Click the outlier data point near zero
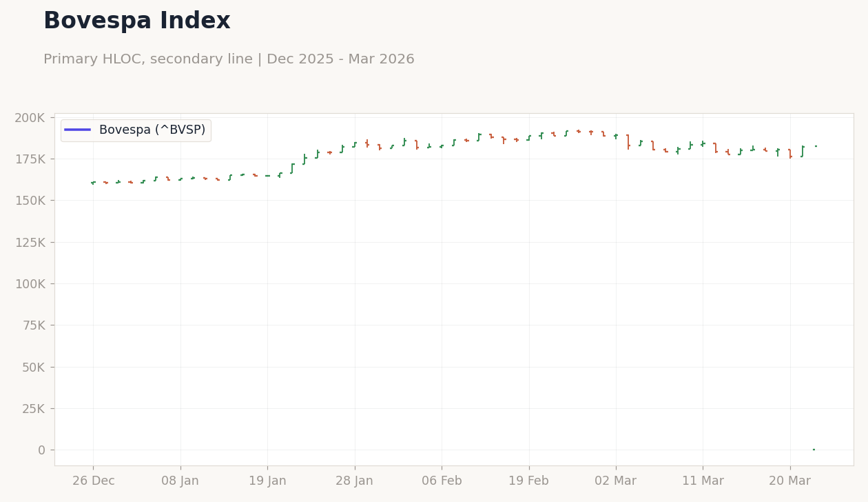Image resolution: width=868 pixels, height=502 pixels. coord(814,450)
